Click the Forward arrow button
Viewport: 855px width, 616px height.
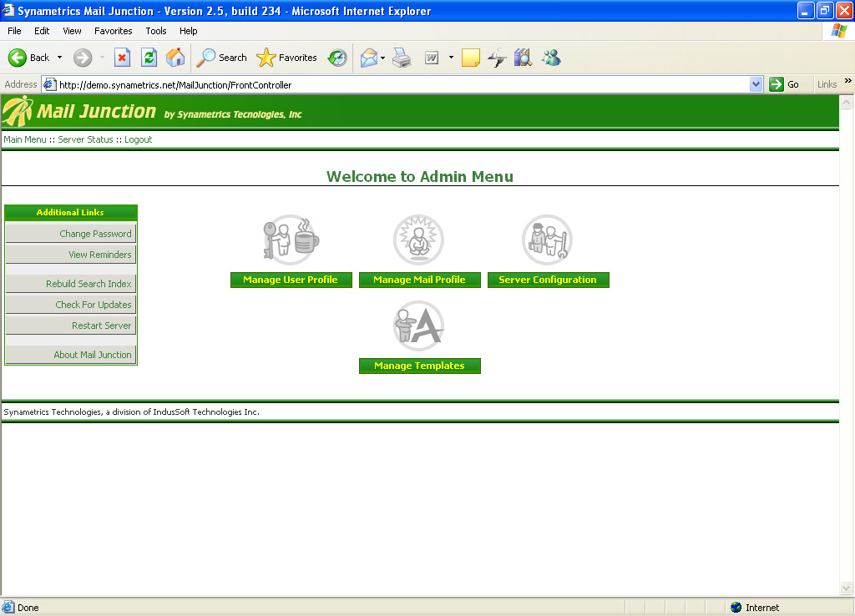coord(83,58)
